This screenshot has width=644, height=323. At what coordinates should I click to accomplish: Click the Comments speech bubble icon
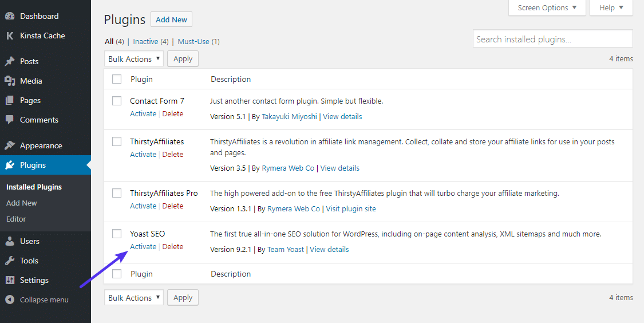point(10,120)
